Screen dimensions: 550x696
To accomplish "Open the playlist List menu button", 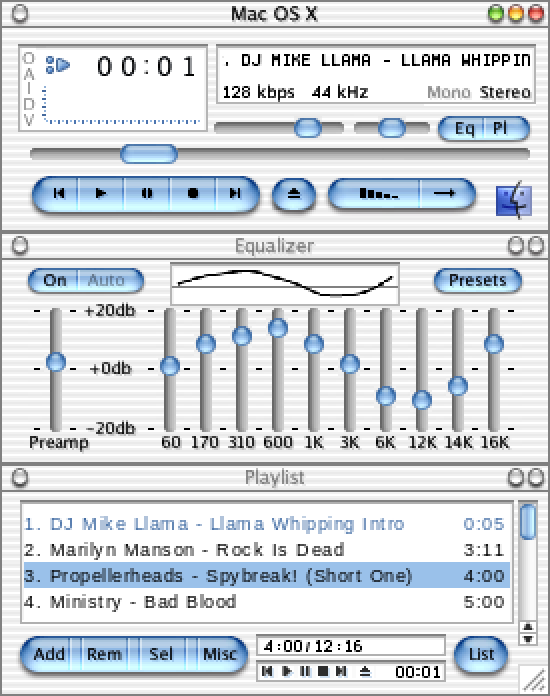I will pos(481,654).
